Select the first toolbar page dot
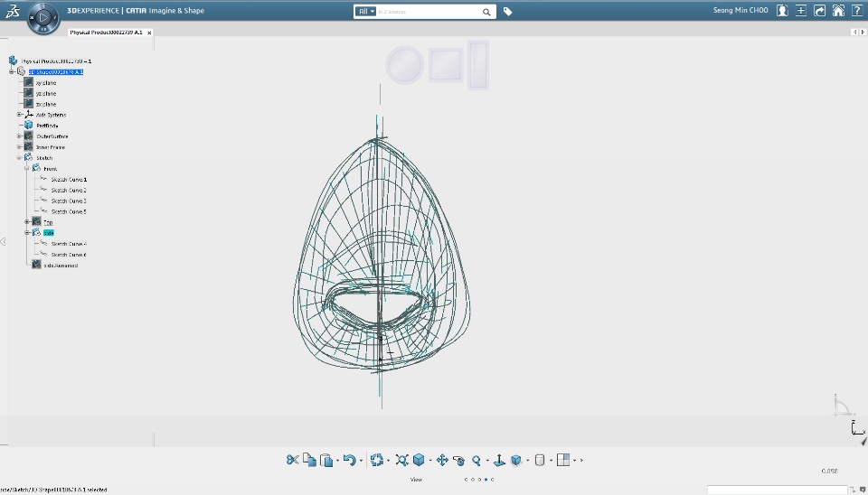Viewport: 868px width, 495px height. click(x=467, y=480)
